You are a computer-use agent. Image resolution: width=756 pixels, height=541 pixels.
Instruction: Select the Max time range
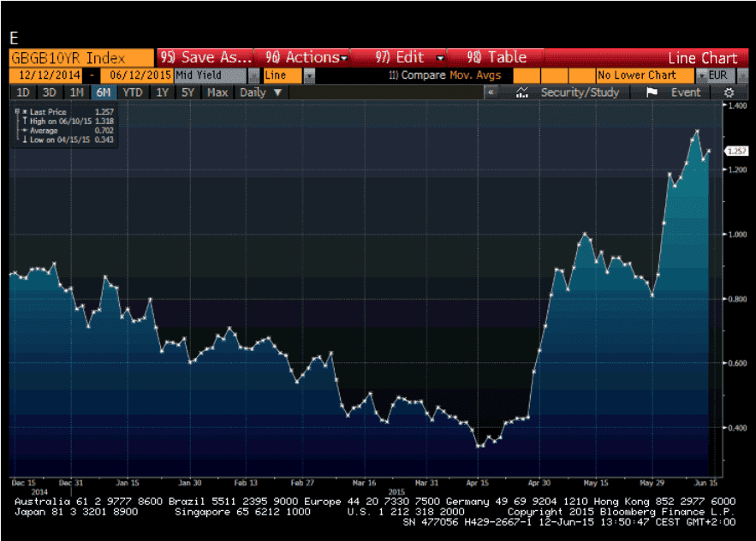(217, 92)
